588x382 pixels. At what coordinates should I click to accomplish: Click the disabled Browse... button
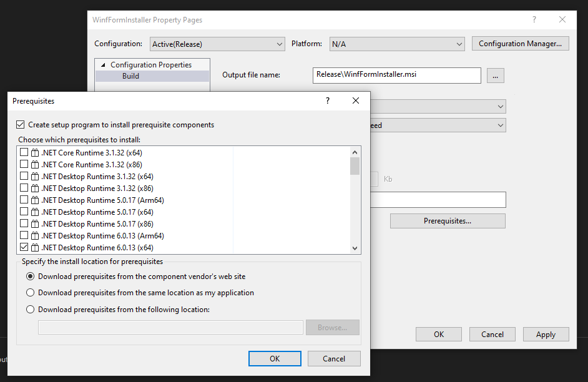333,327
